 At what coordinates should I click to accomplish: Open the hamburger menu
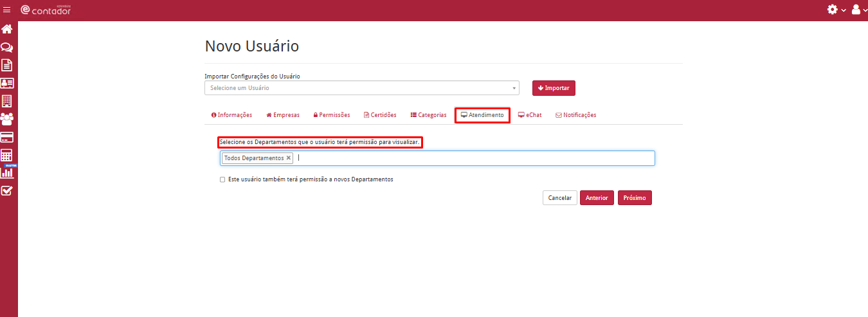click(7, 10)
